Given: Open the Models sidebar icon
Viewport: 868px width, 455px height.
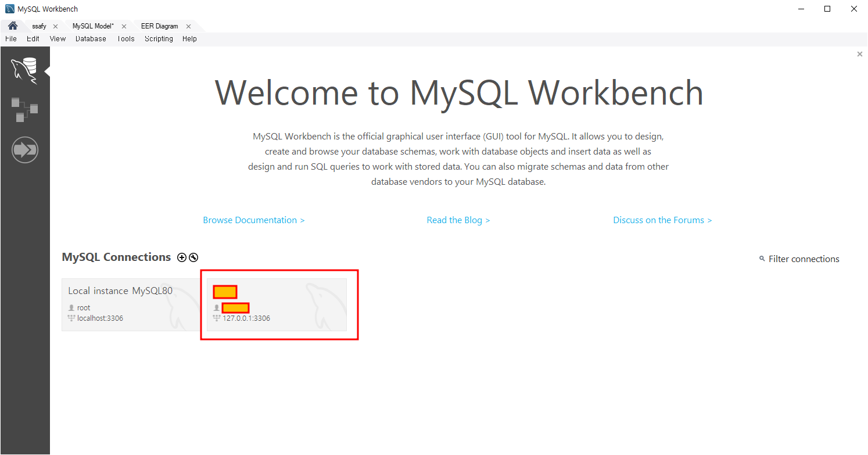Looking at the screenshot, I should pyautogui.click(x=24, y=109).
